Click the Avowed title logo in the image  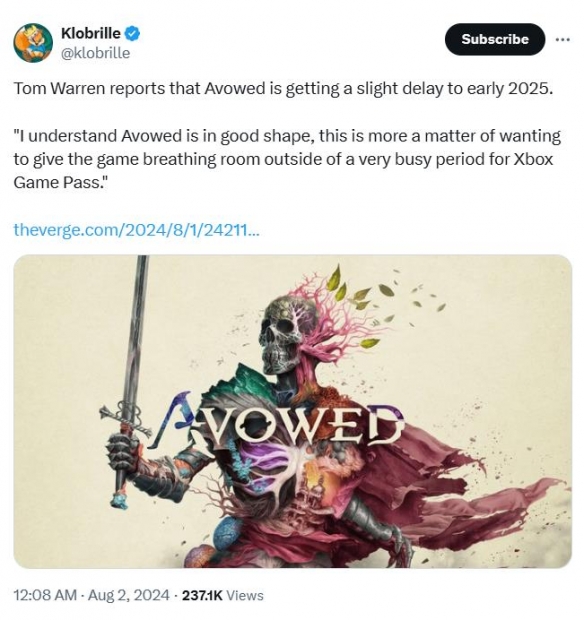pos(277,423)
